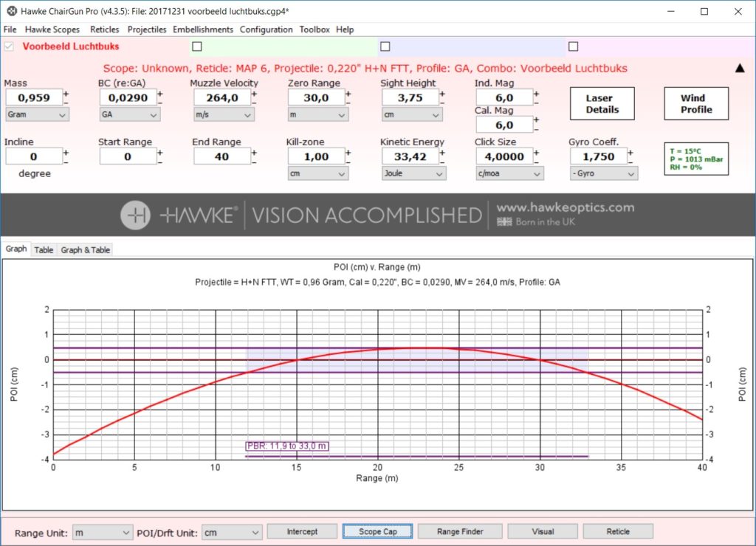This screenshot has height=546, width=756.
Task: Click the black triangle collapse arrow
Action: (x=740, y=68)
